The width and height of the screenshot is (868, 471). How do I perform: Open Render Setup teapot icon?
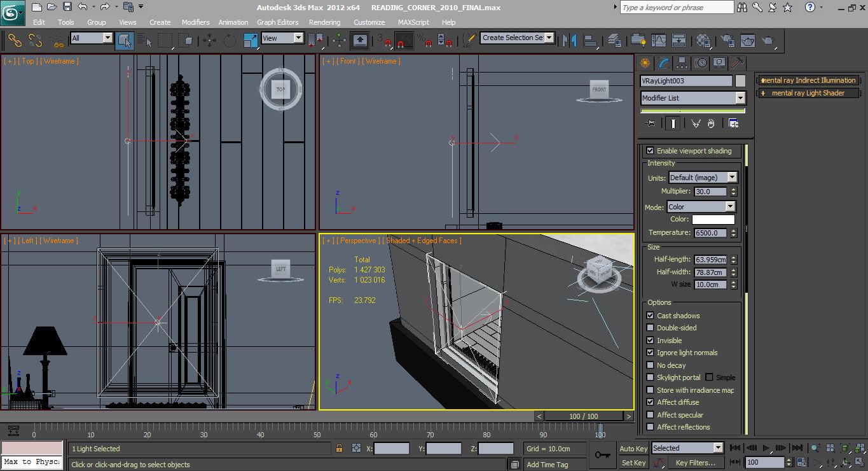[x=727, y=41]
